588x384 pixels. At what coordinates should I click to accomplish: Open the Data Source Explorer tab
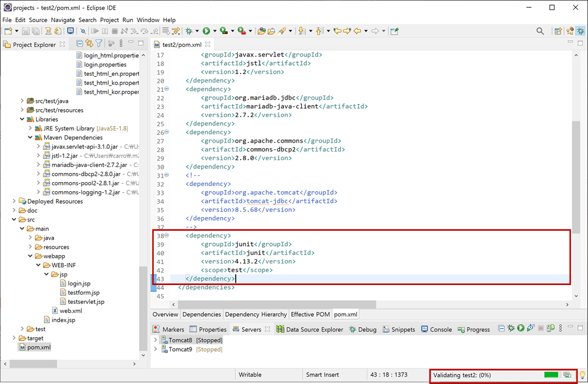(x=310, y=329)
